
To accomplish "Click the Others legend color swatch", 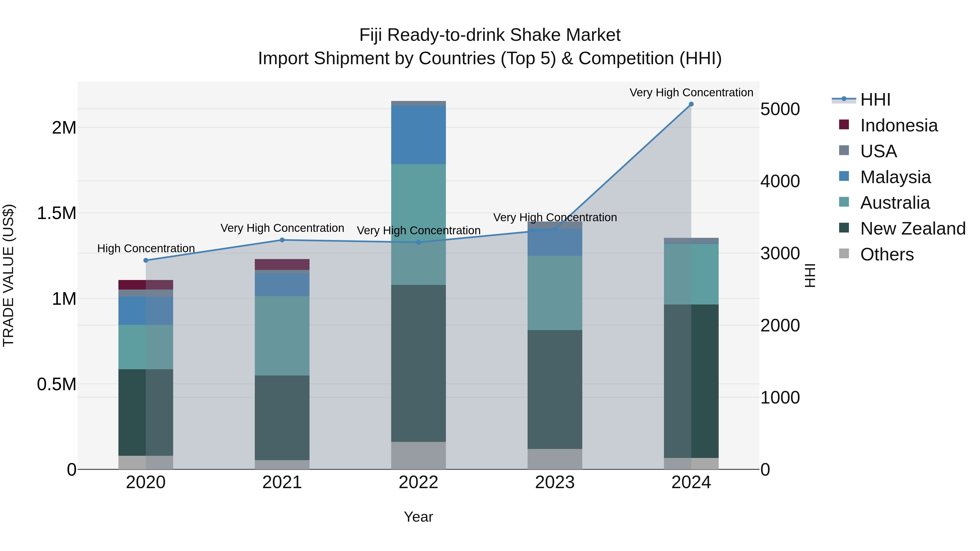I will coord(844,254).
